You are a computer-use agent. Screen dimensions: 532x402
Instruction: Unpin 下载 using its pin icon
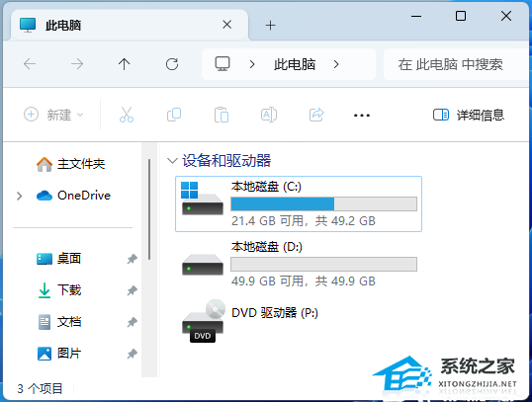132,290
